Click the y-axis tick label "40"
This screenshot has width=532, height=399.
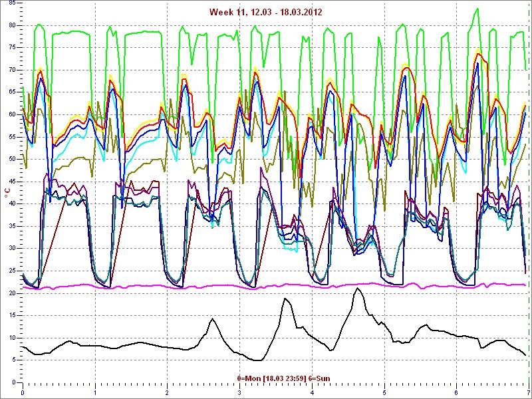pyautogui.click(x=12, y=203)
